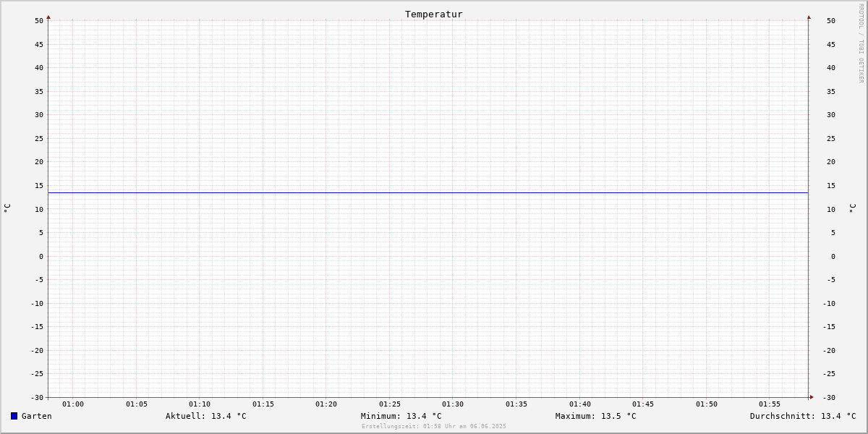Select the Maximum: 13.5 °C value
Image resolution: width=868 pixels, height=434 pixels.
[x=596, y=416]
